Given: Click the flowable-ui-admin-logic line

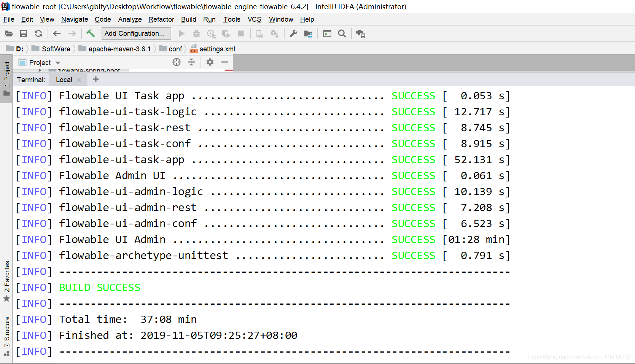Looking at the screenshot, I should (263, 192).
